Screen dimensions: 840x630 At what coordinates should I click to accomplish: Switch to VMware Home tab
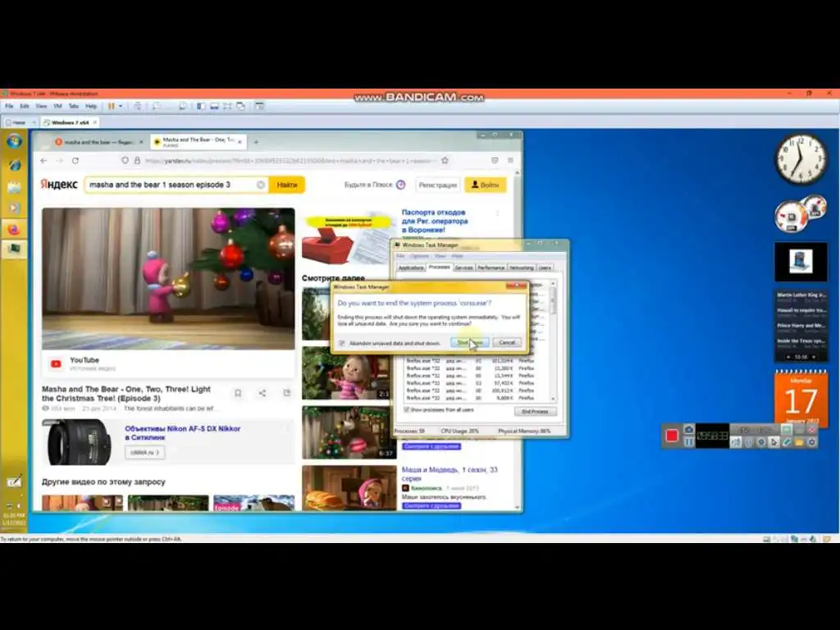(x=20, y=123)
